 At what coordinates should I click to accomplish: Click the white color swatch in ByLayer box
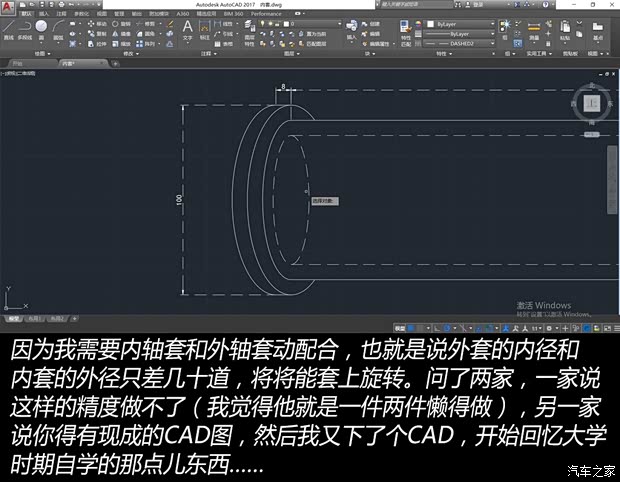click(x=431, y=24)
